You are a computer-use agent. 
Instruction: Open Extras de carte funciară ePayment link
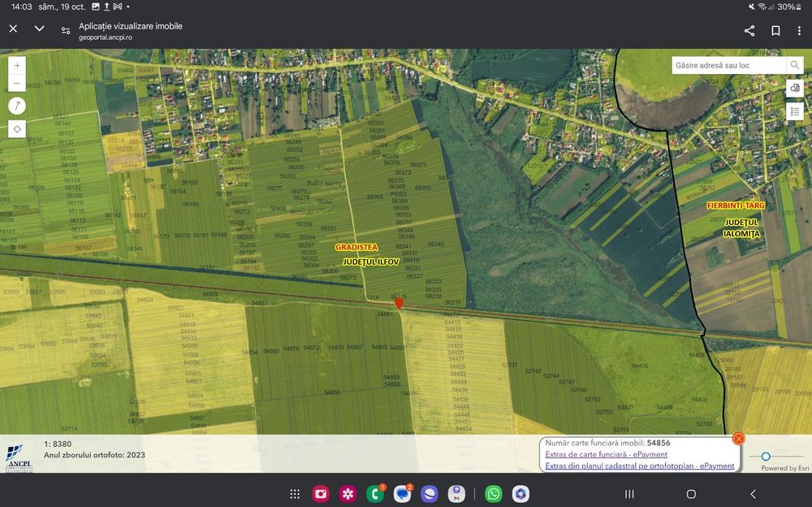[x=606, y=454]
